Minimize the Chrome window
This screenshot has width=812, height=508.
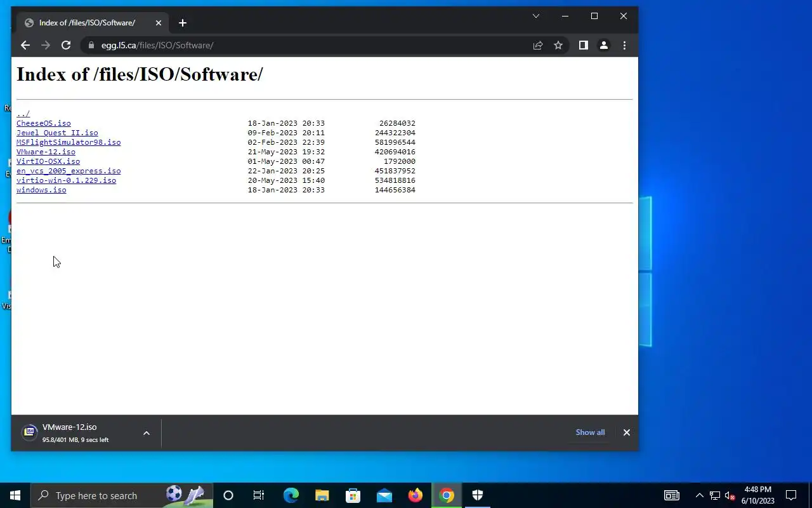[565, 16]
